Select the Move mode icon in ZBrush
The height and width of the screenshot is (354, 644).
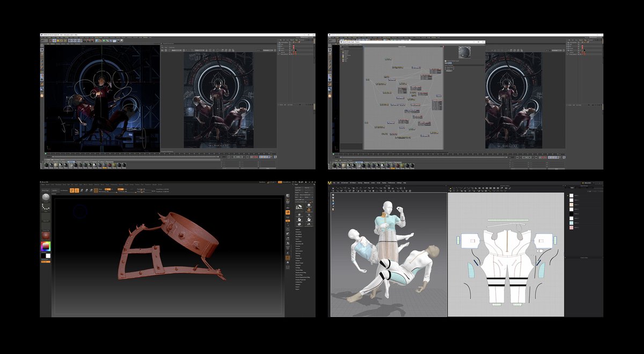(x=82, y=190)
